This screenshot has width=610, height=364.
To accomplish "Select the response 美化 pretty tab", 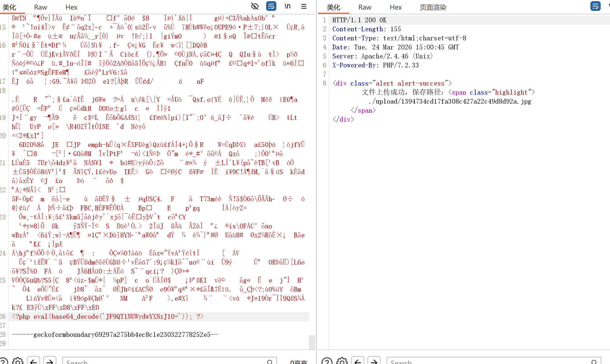I will [x=333, y=7].
